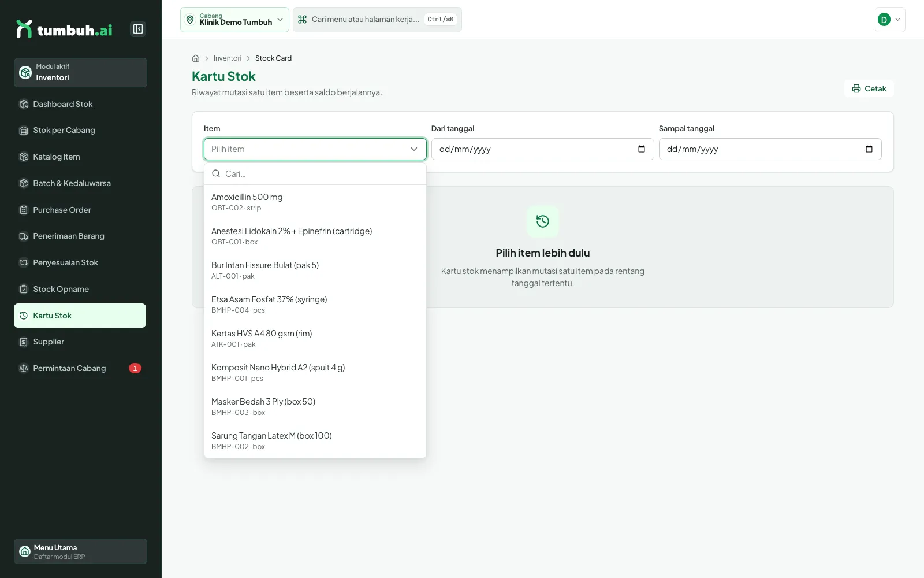Click the Kartu Stok page heading

223,76
